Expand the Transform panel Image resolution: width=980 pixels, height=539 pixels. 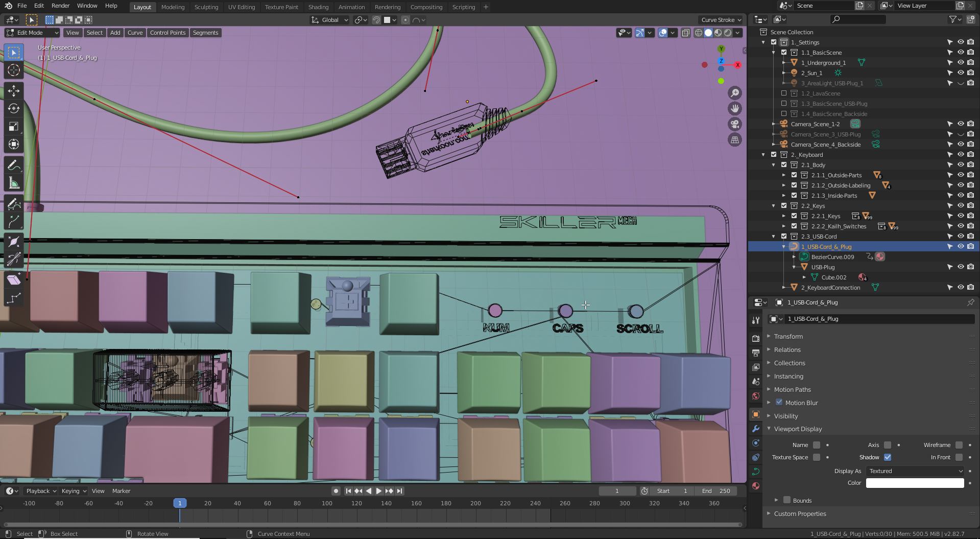tap(788, 337)
